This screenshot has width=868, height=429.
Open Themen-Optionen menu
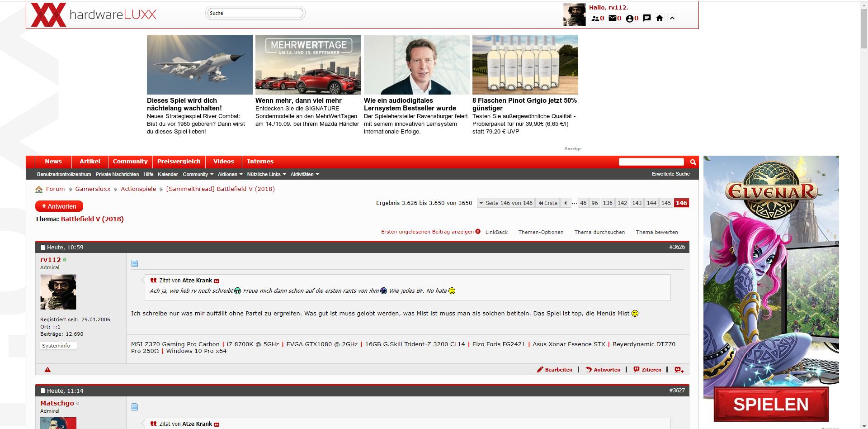click(x=541, y=232)
